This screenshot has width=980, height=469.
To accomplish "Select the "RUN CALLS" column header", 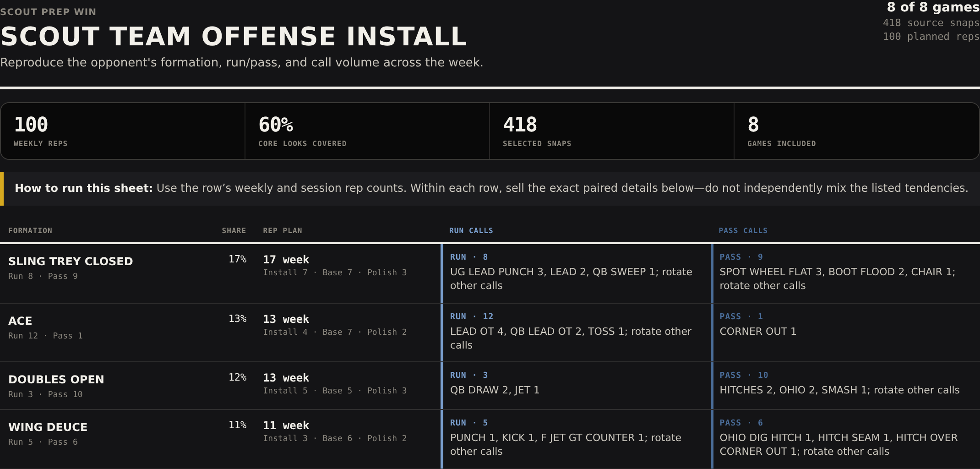I will click(471, 231).
